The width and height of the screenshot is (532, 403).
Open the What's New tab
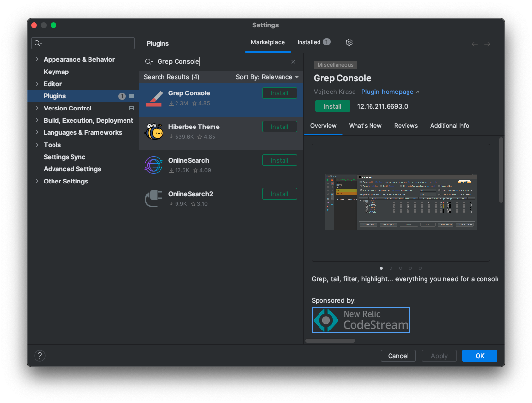tap(365, 126)
